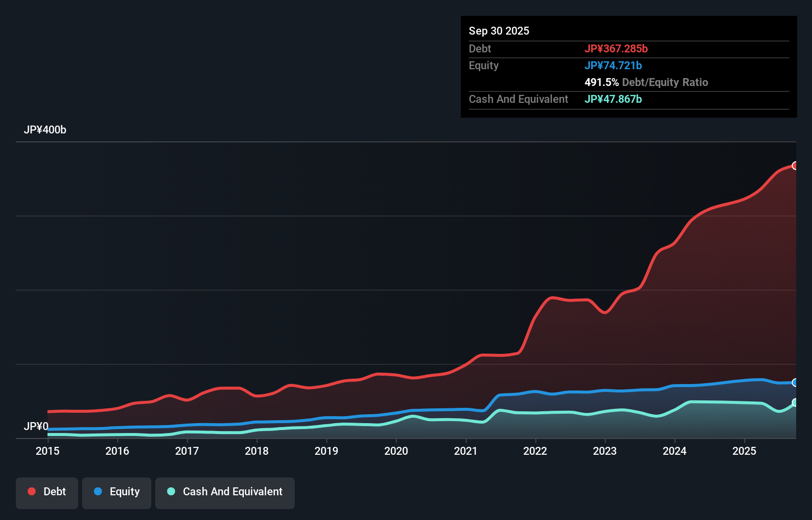Click the red Debt endpoint marker
This screenshot has width=812, height=520.
(x=795, y=166)
